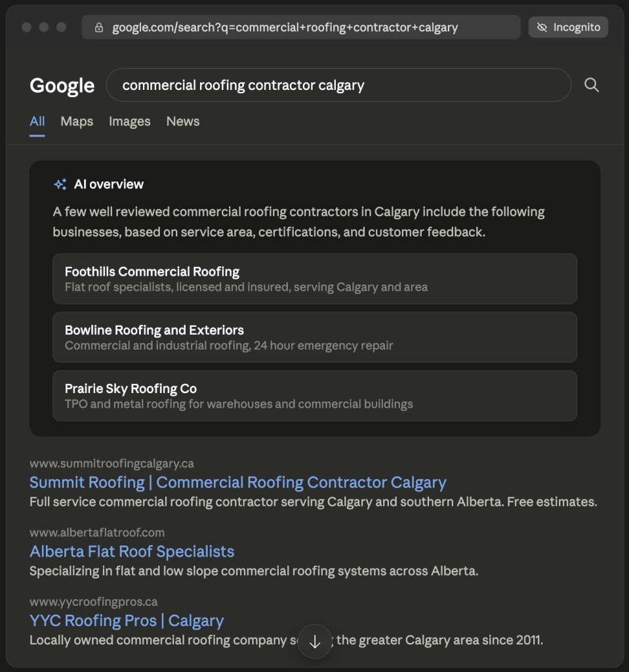This screenshot has width=629, height=672.
Task: Open Bowline Roofing and Exteriors card
Action: tap(315, 337)
